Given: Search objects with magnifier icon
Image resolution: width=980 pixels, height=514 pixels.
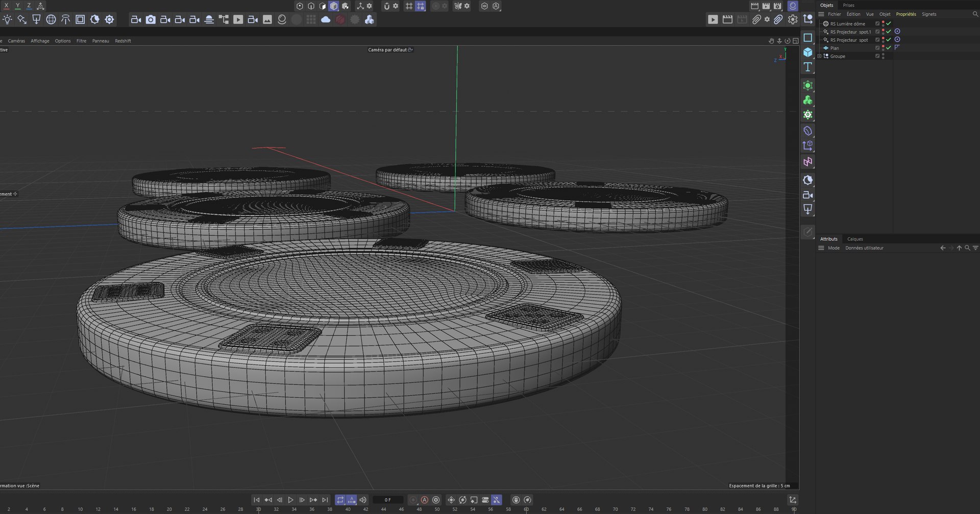Looking at the screenshot, I should coord(975,14).
